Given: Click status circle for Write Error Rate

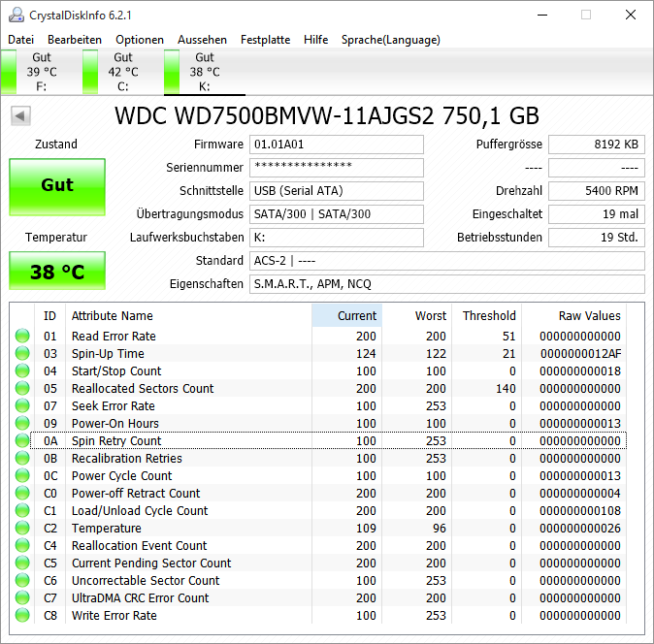Looking at the screenshot, I should [x=22, y=615].
